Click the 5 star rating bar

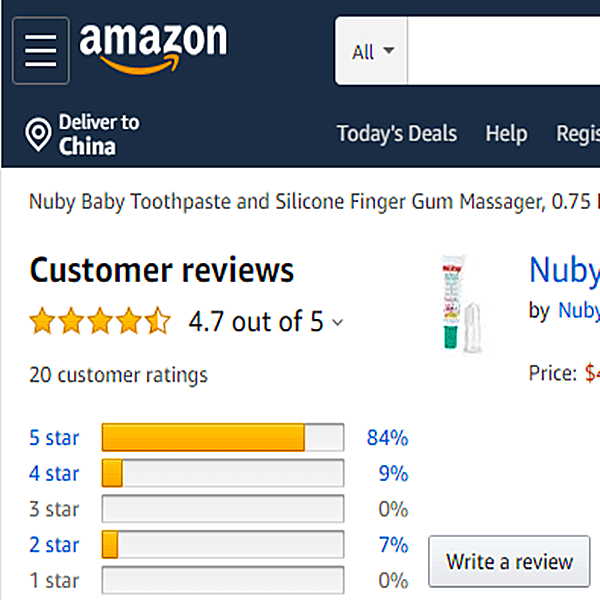[222, 438]
